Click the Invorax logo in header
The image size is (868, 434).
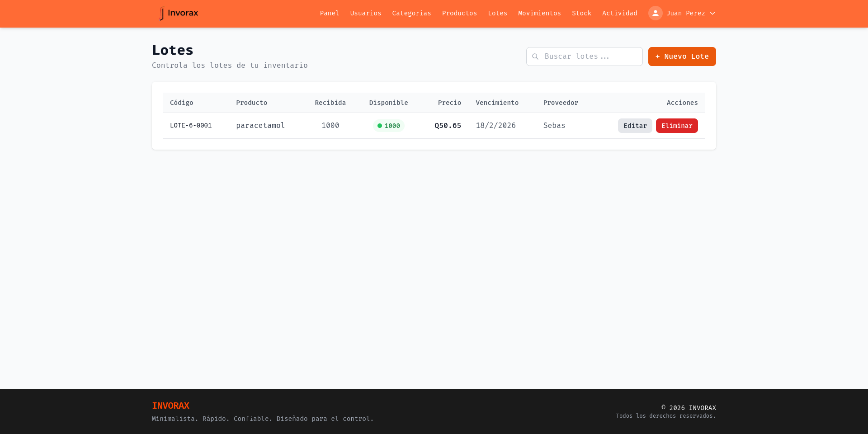[x=179, y=14]
